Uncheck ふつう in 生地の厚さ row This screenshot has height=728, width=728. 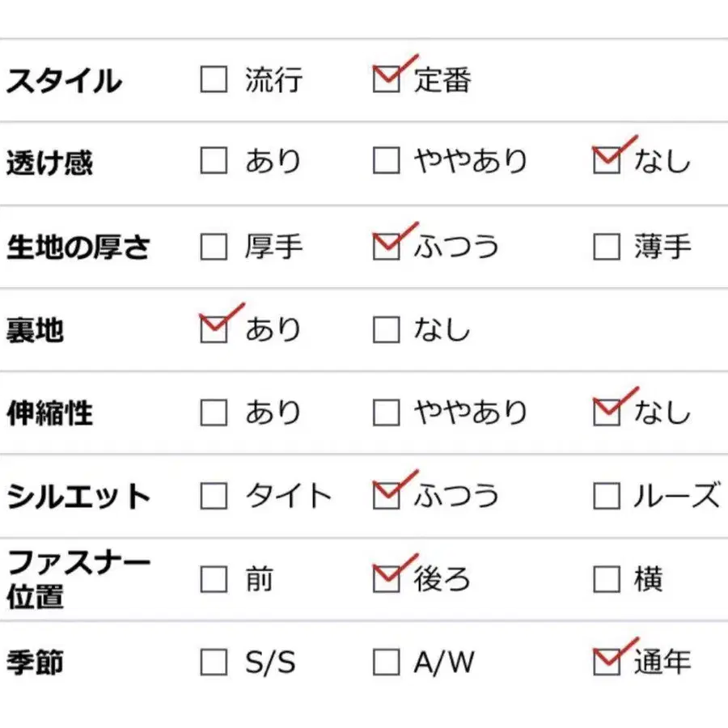pos(386,246)
